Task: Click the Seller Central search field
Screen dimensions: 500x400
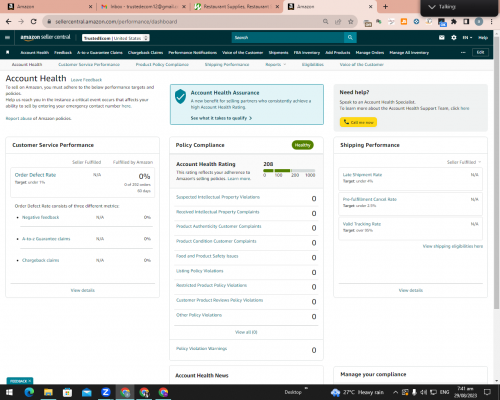Action: click(288, 37)
